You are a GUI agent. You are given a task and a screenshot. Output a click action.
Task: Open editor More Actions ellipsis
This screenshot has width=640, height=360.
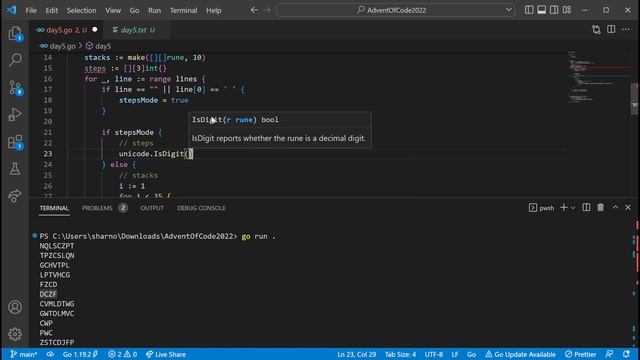point(626,29)
